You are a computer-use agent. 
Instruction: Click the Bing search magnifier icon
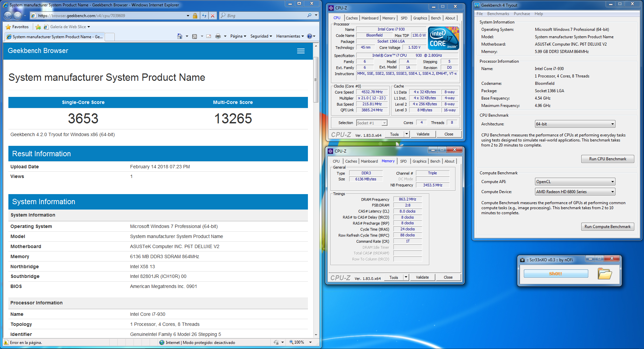(x=309, y=15)
